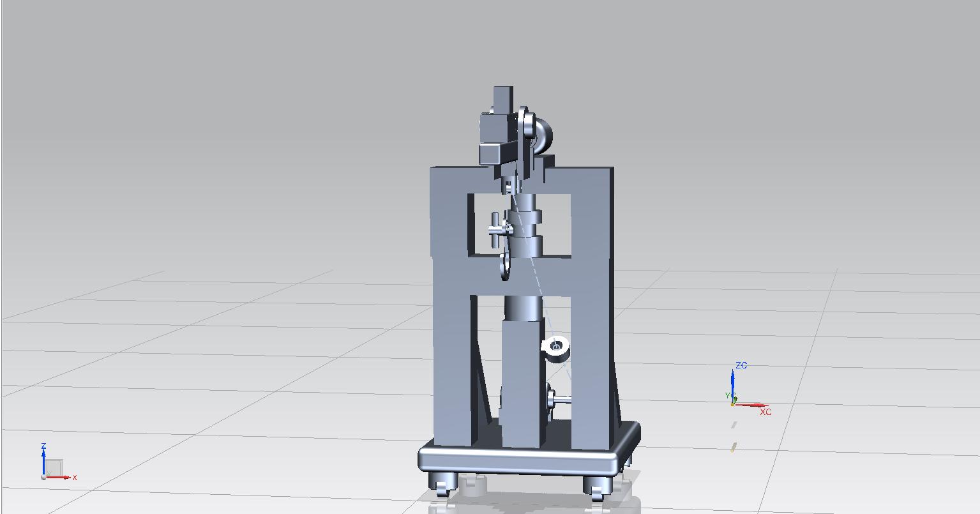Select the front-left foot under the base plate
The image size is (980, 514).
(442, 483)
